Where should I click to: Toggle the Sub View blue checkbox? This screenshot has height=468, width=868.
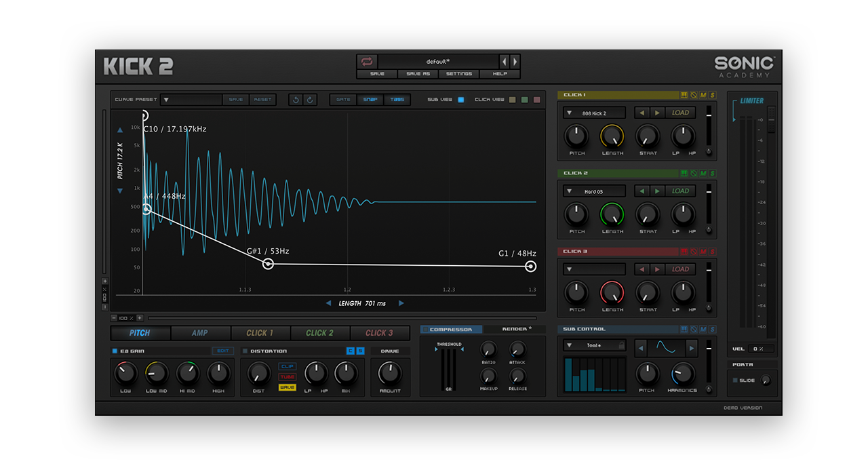[x=461, y=100]
